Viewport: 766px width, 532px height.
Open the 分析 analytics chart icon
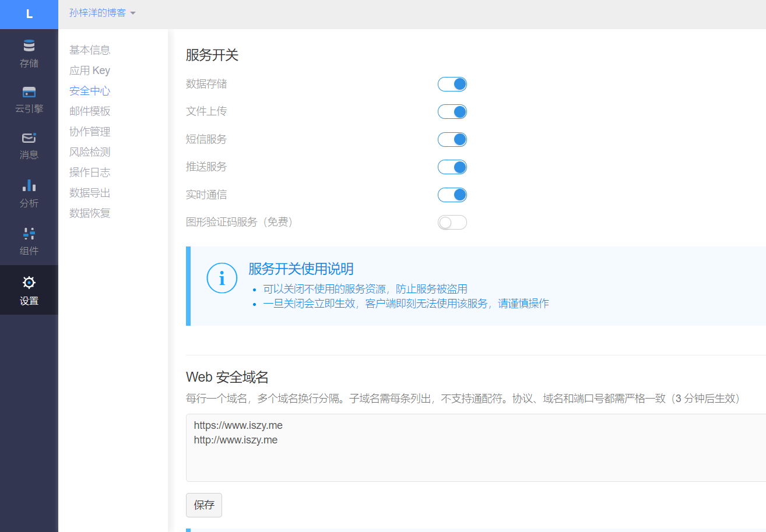click(29, 186)
